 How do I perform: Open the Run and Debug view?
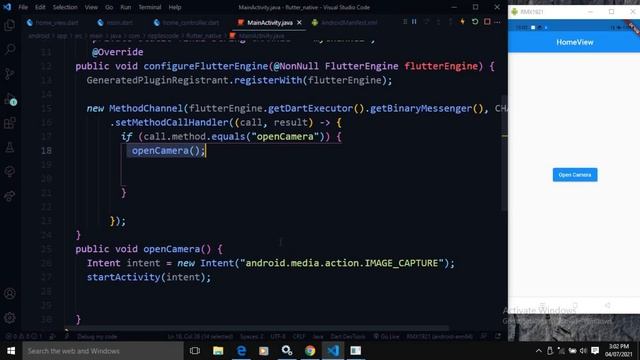(x=9, y=98)
